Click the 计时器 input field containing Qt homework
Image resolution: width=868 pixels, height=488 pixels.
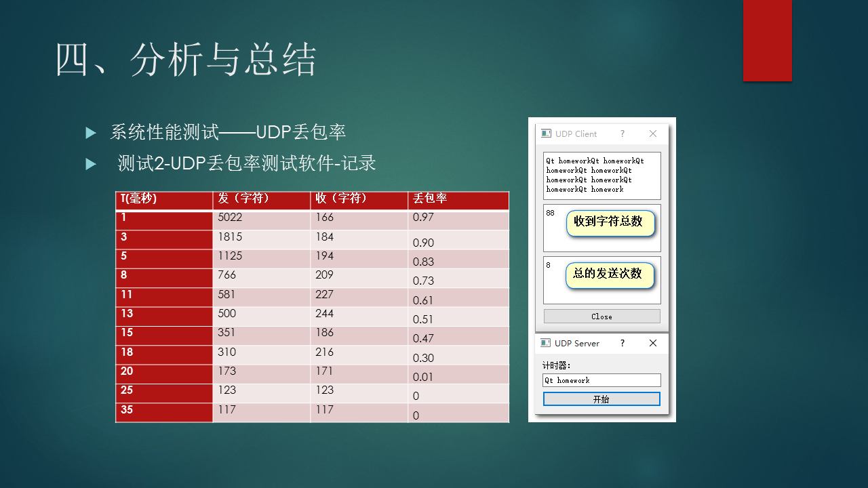pos(601,380)
